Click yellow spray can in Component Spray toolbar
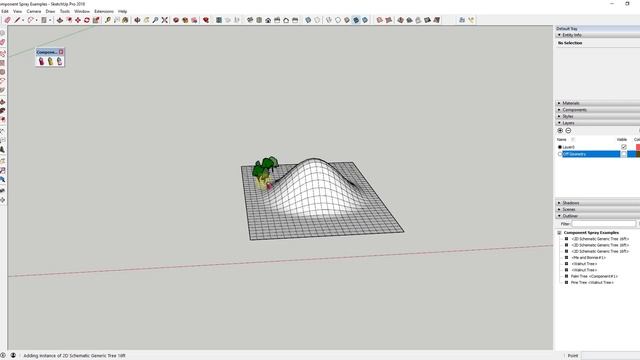The width and height of the screenshot is (640, 360). point(50,61)
